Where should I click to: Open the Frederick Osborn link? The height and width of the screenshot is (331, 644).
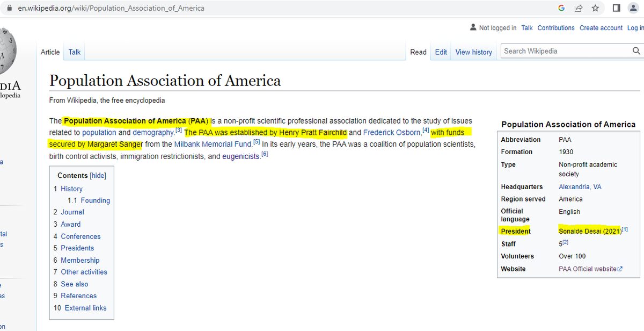[x=392, y=132]
